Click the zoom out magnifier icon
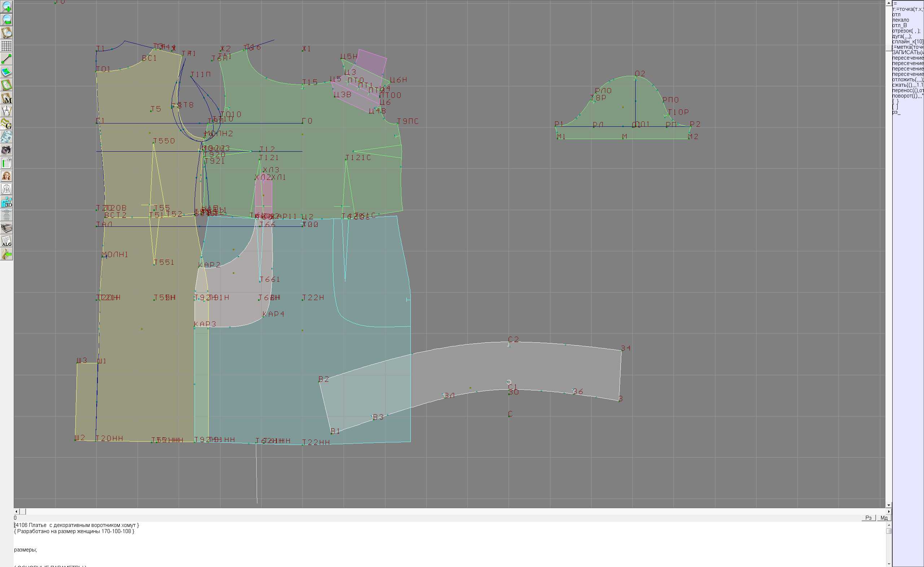Screen dimensions: 924x567 tap(6, 20)
